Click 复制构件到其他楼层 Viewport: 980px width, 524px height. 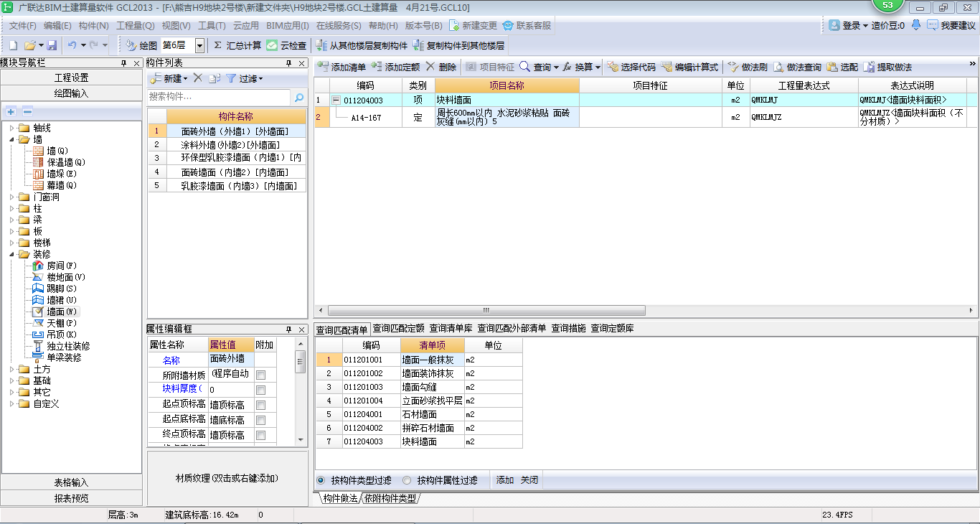(459, 45)
